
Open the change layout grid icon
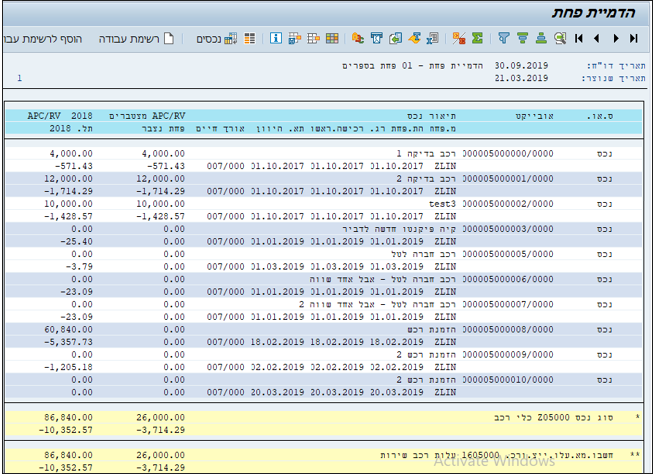pos(332,38)
